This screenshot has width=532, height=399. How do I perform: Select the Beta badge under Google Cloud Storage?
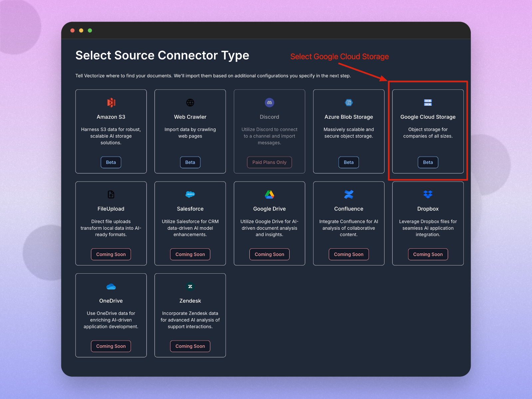428,162
